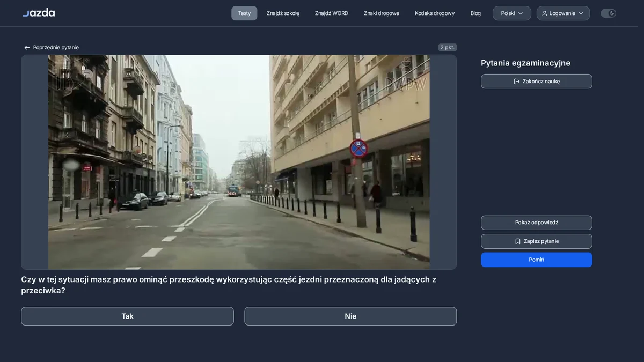Toggle dark mode switch
The height and width of the screenshot is (362, 644).
(x=608, y=13)
